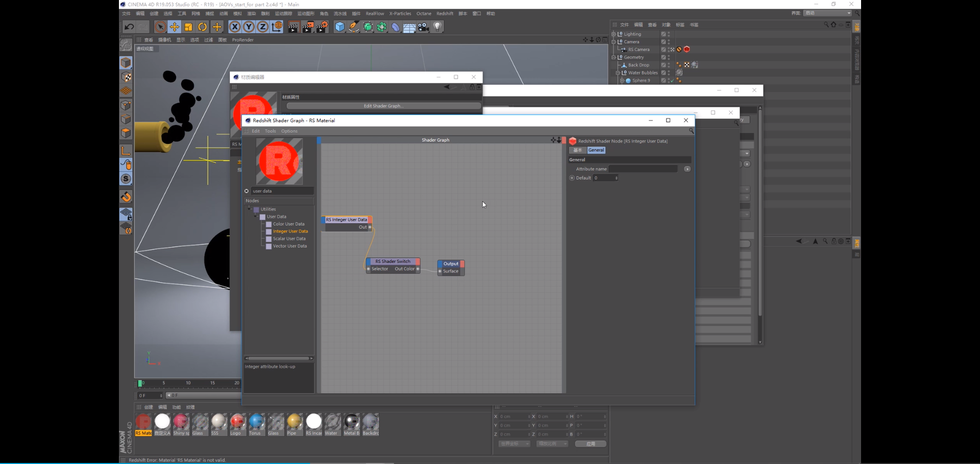The width and height of the screenshot is (980, 464).
Task: Click the Floor grid object icon
Action: tap(409, 27)
